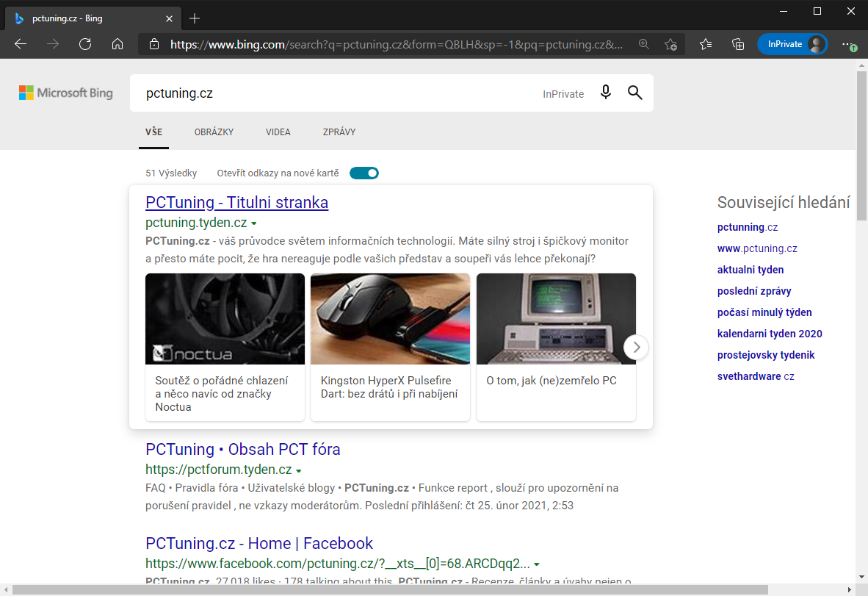Minimize the browser window

click(784, 11)
